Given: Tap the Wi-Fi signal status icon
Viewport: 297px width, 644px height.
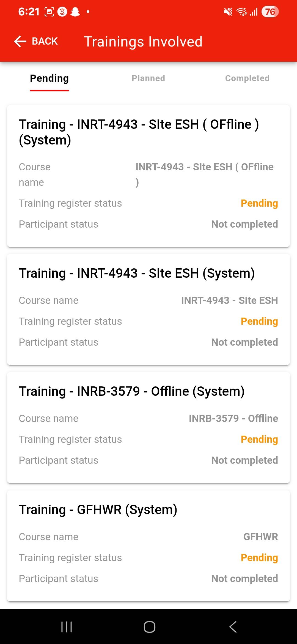Looking at the screenshot, I should pyautogui.click(x=241, y=12).
